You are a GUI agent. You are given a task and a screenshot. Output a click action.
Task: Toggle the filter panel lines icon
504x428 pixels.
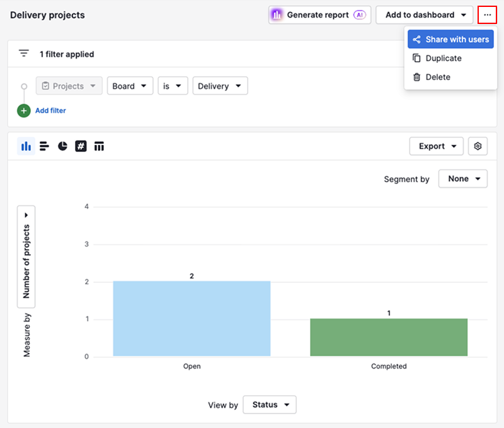[x=24, y=54]
